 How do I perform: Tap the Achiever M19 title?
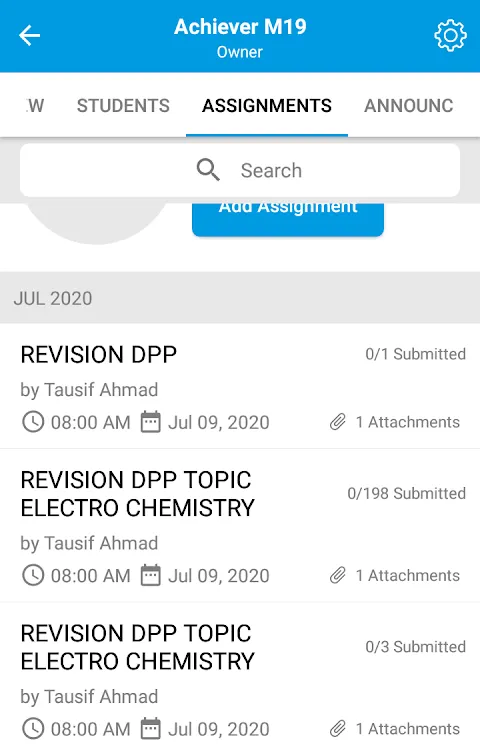[240, 26]
